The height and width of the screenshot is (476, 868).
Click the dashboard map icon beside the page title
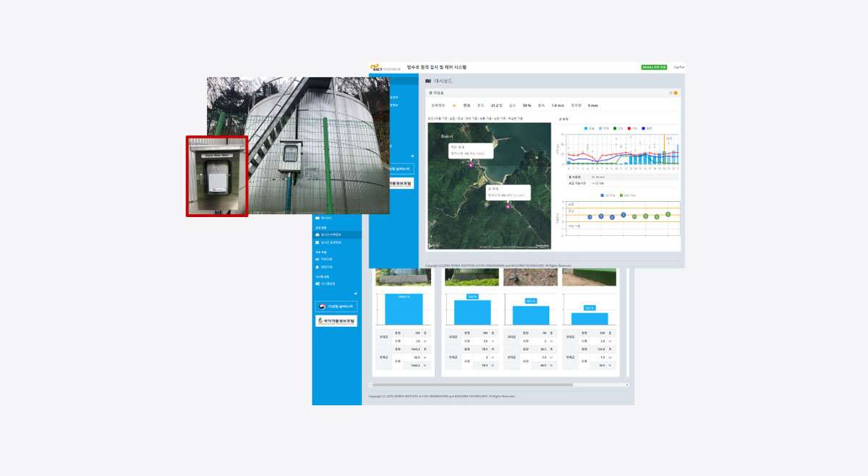428,81
